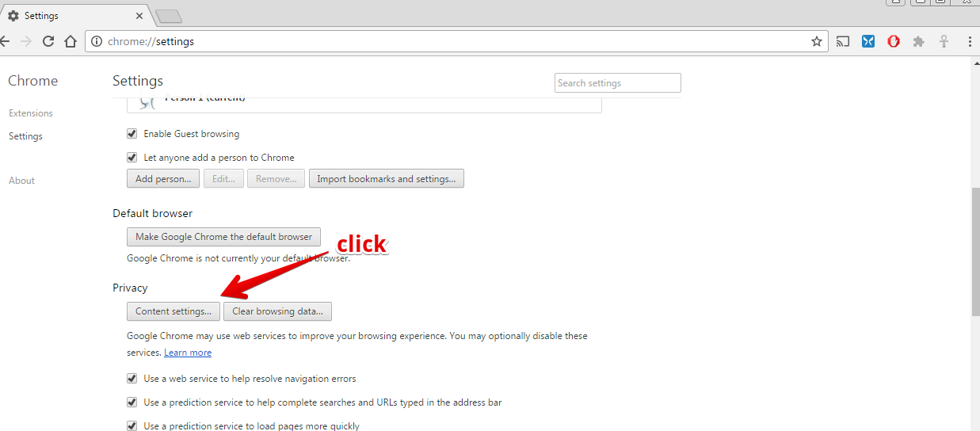Bookmark this page with the star icon
This screenshot has width=980, height=431.
(x=816, y=41)
